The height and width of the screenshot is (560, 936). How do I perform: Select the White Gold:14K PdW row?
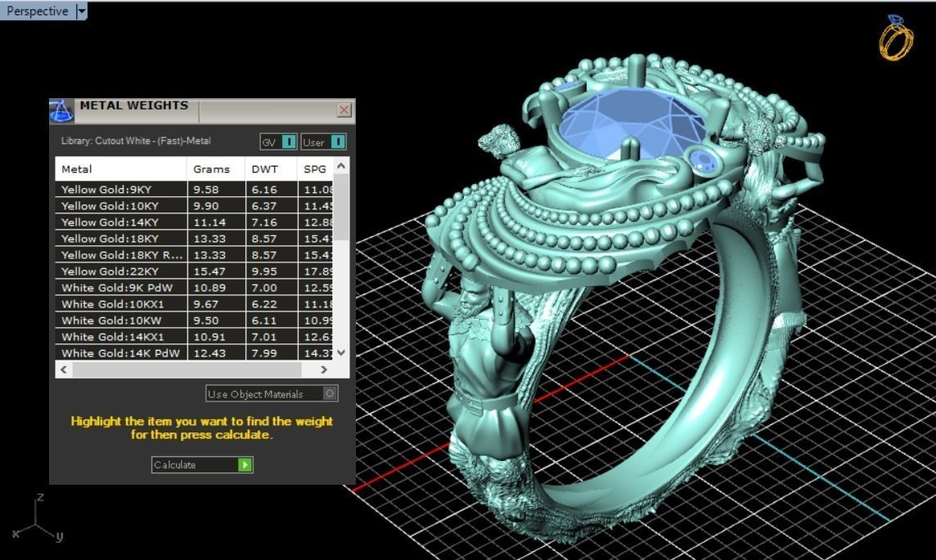coord(194,353)
